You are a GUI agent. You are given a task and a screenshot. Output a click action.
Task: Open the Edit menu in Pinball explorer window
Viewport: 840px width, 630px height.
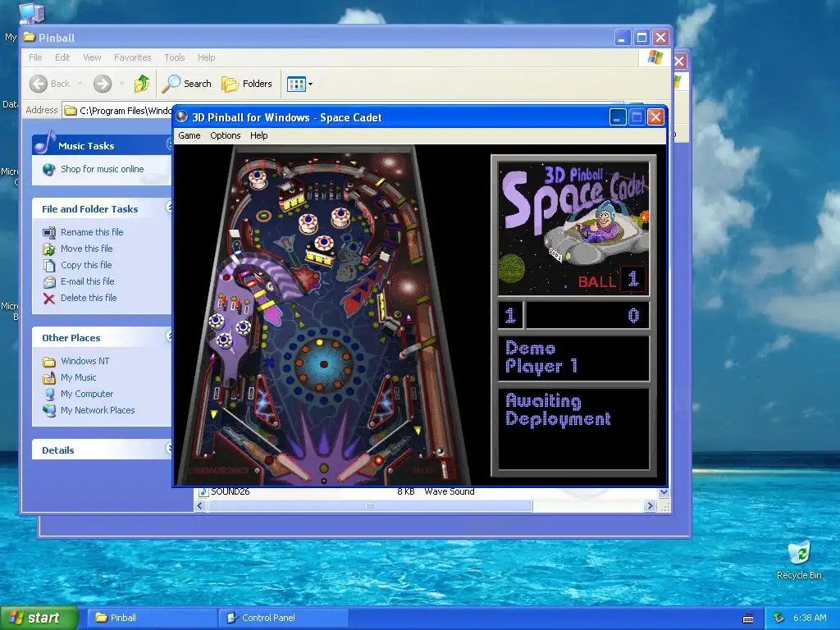tap(62, 57)
